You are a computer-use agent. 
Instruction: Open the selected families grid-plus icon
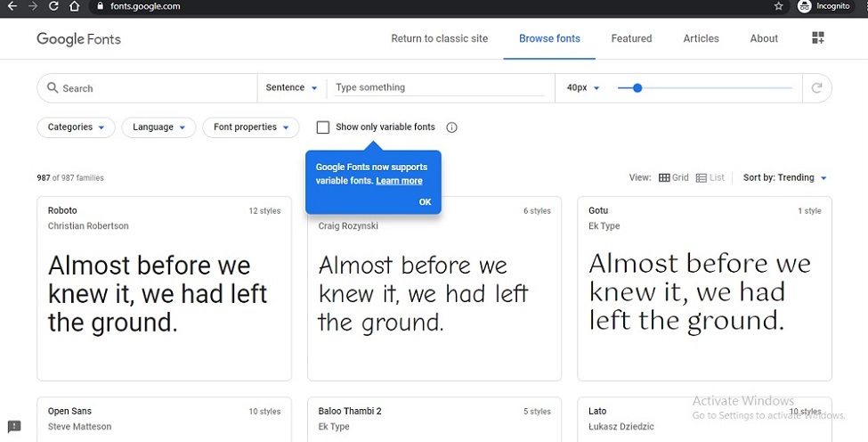coord(817,37)
